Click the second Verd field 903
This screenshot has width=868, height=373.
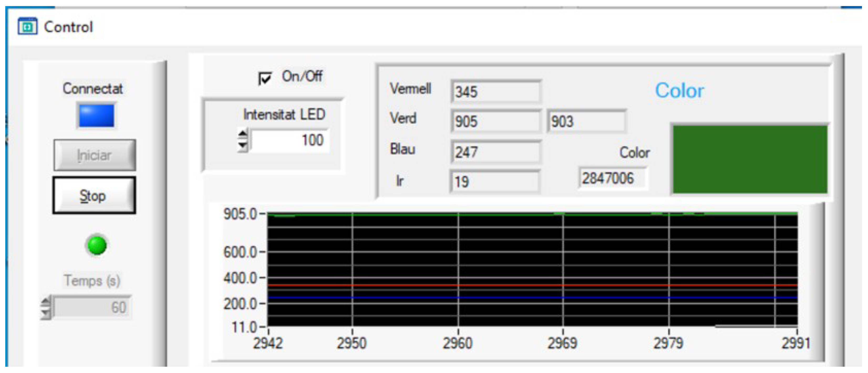pyautogui.click(x=586, y=121)
